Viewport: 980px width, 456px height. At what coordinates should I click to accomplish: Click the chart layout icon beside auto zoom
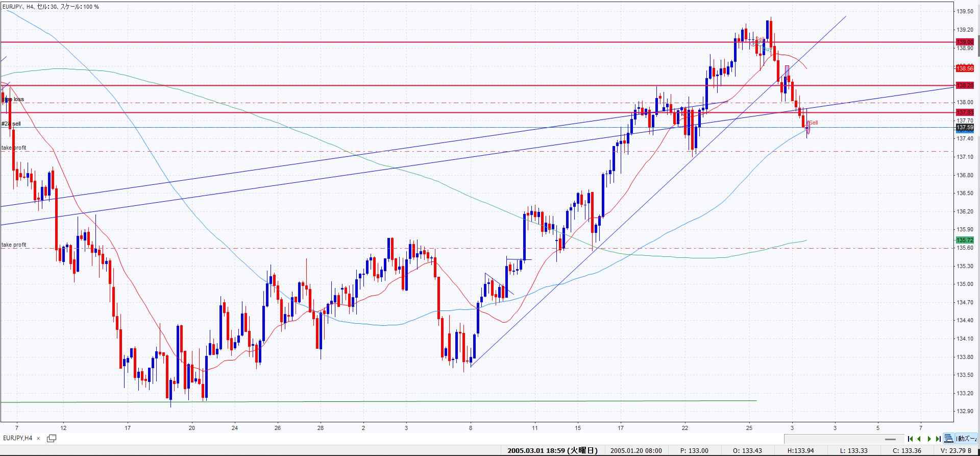pos(948,439)
